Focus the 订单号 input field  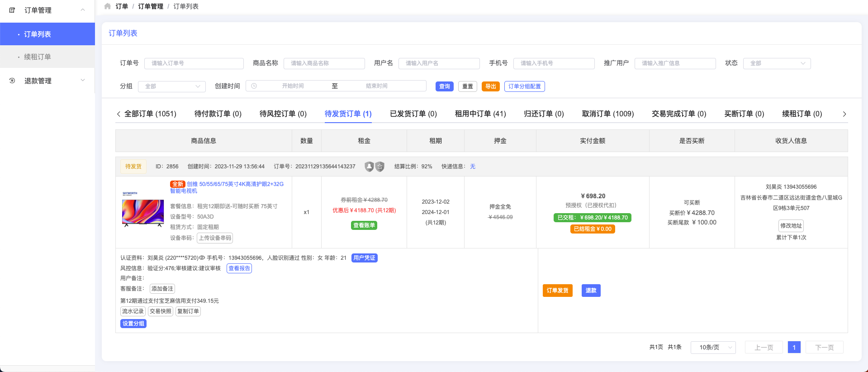pyautogui.click(x=194, y=63)
